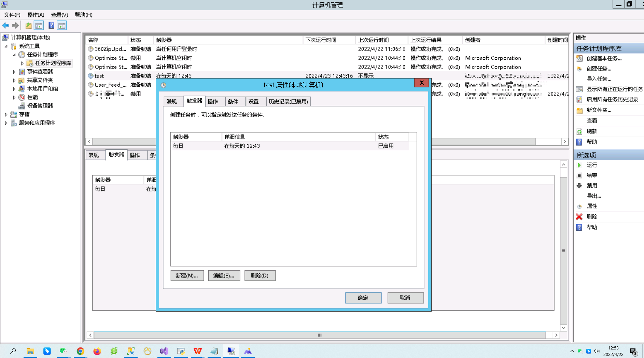Viewport: 644px width, 358px height.
Task: Toggle the show/hide console tree icon
Action: tap(39, 25)
